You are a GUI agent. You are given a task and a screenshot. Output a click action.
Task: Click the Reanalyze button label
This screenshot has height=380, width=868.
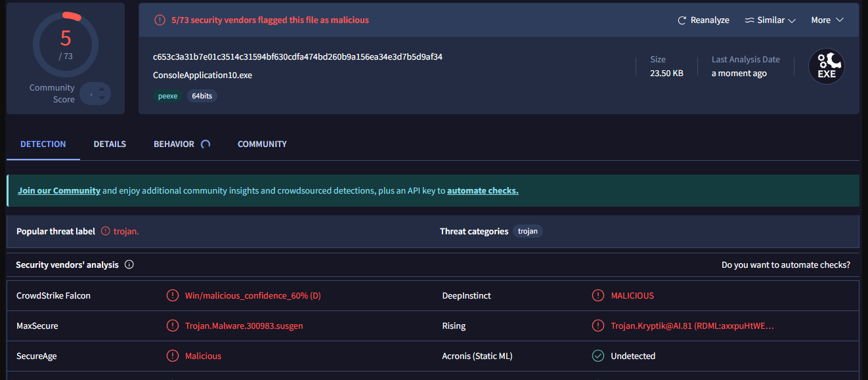tap(710, 20)
